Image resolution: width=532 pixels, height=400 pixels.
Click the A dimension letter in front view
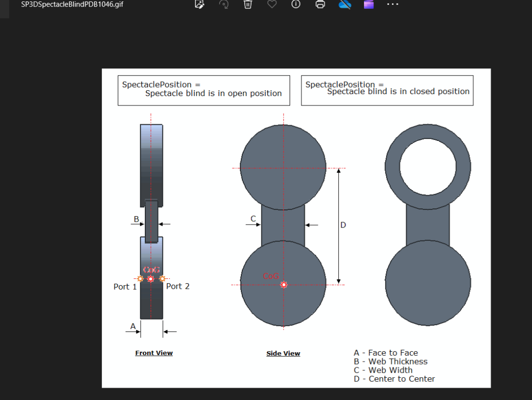pyautogui.click(x=133, y=327)
